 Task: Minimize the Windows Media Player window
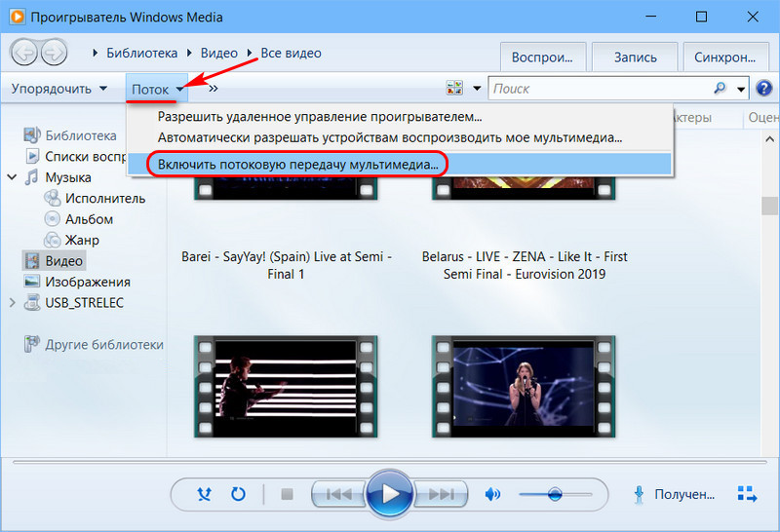coord(650,17)
